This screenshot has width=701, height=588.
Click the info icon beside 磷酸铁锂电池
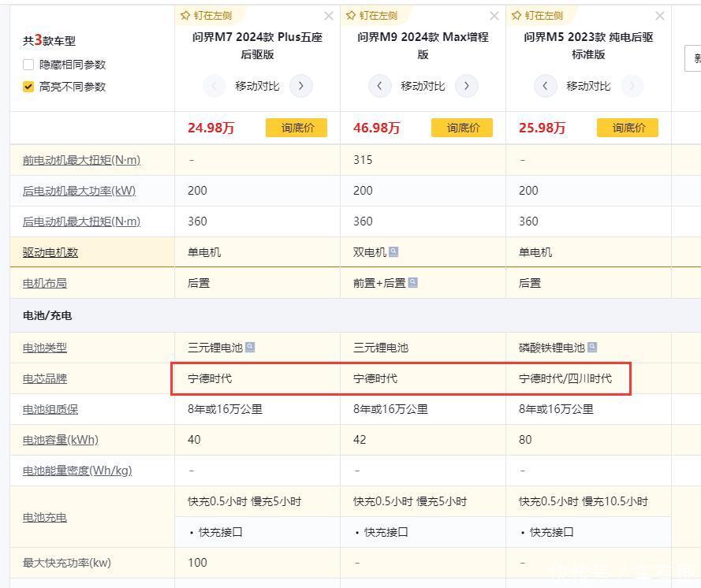(592, 348)
